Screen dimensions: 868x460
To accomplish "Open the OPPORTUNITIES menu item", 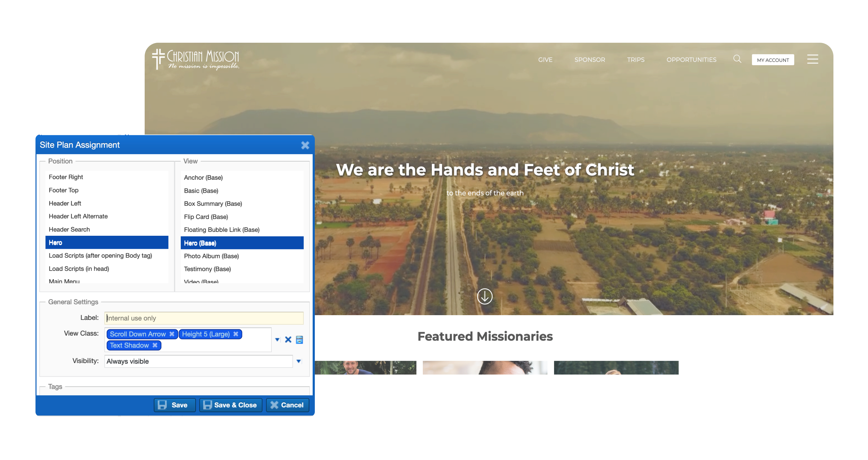I will 691,59.
